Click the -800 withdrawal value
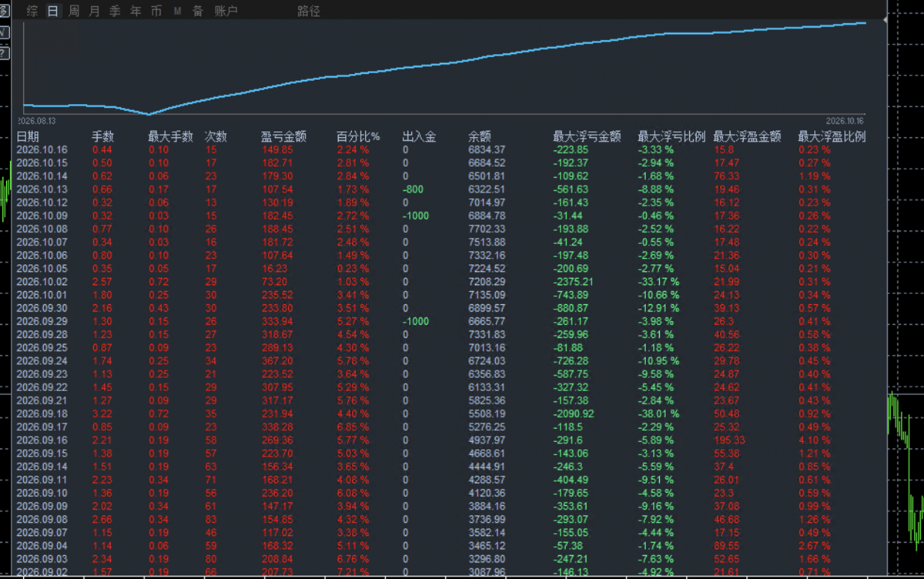Image resolution: width=924 pixels, height=579 pixels. coord(413,189)
